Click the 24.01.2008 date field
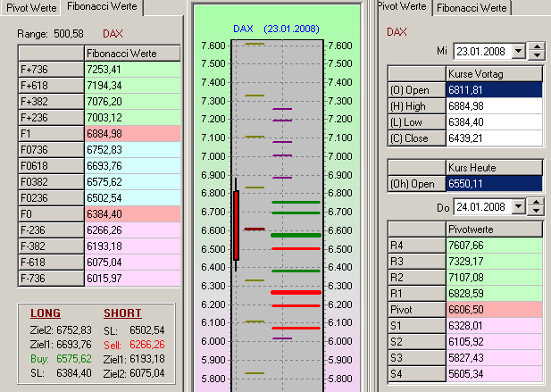The height and width of the screenshot is (392, 551). pyautogui.click(x=482, y=206)
